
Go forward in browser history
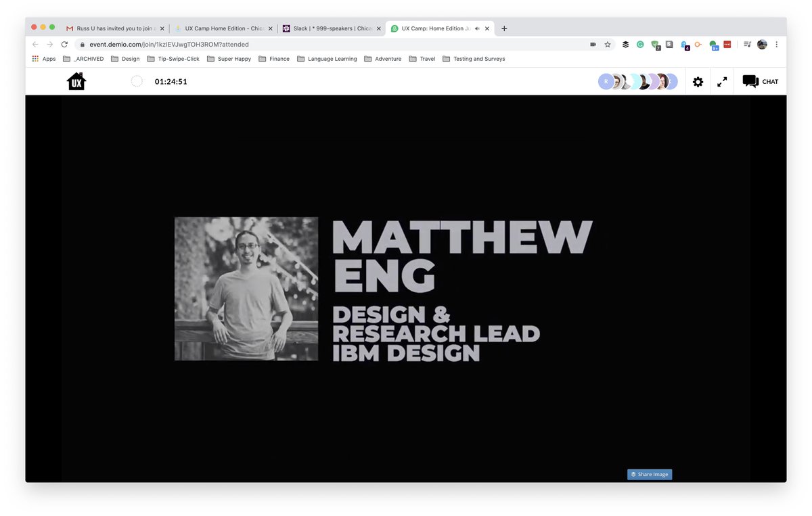(49, 44)
